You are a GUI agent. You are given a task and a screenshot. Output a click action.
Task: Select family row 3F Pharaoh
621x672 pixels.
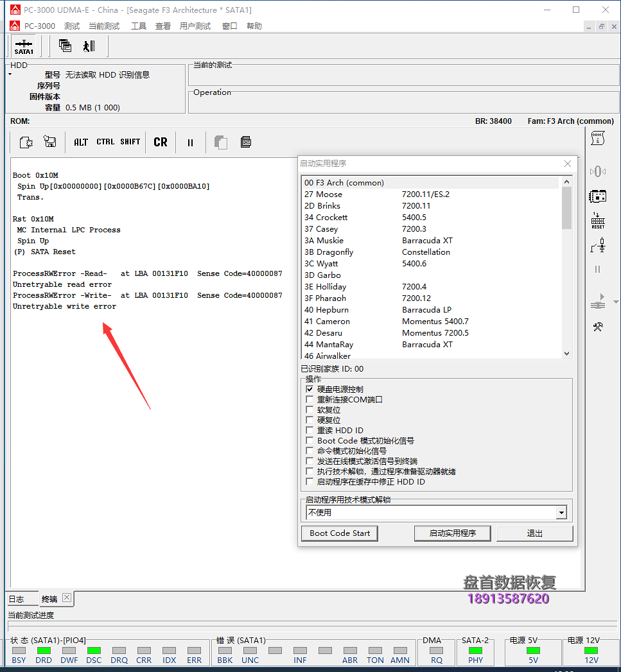(431, 298)
